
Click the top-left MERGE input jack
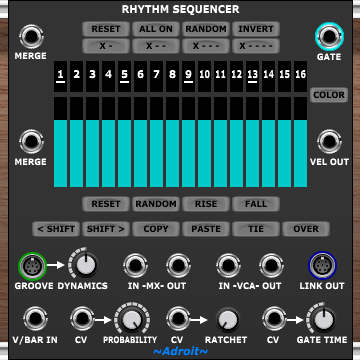31,36
